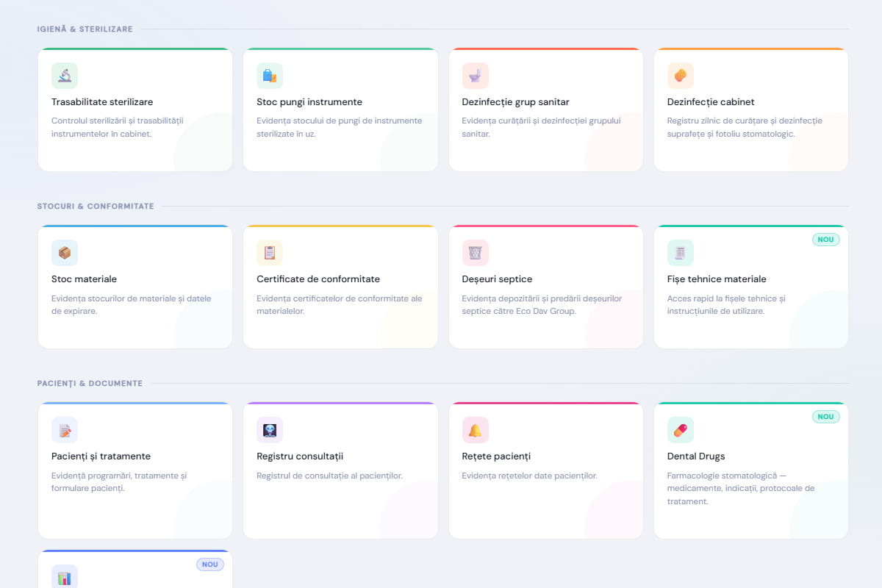Click the IGIENĂ & STERILIZARE section heading
Screen dimensions: 882x588
coord(85,29)
